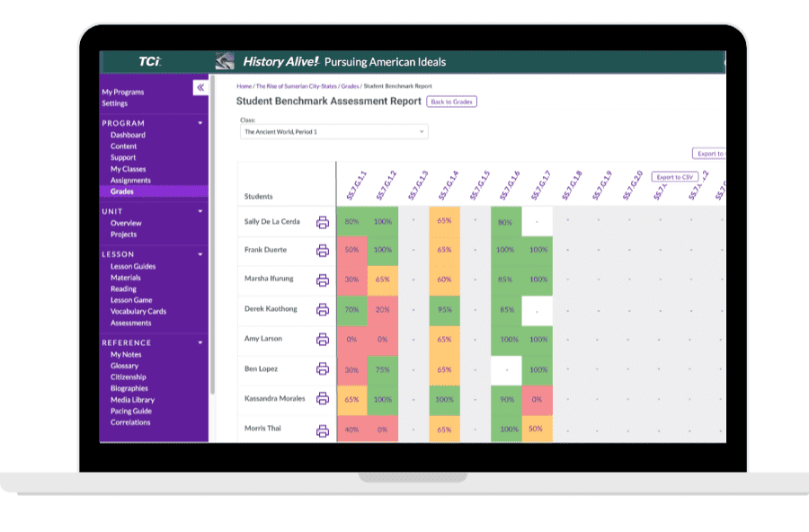Open Pacing Guide in sidebar
Viewport: 809px width, 532px height.
tap(131, 412)
